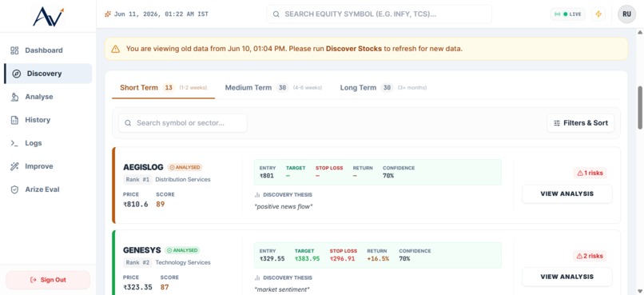Click the sparkle icon beside the date
Image resolution: width=644 pixels, height=295 pixels.
pos(108,14)
